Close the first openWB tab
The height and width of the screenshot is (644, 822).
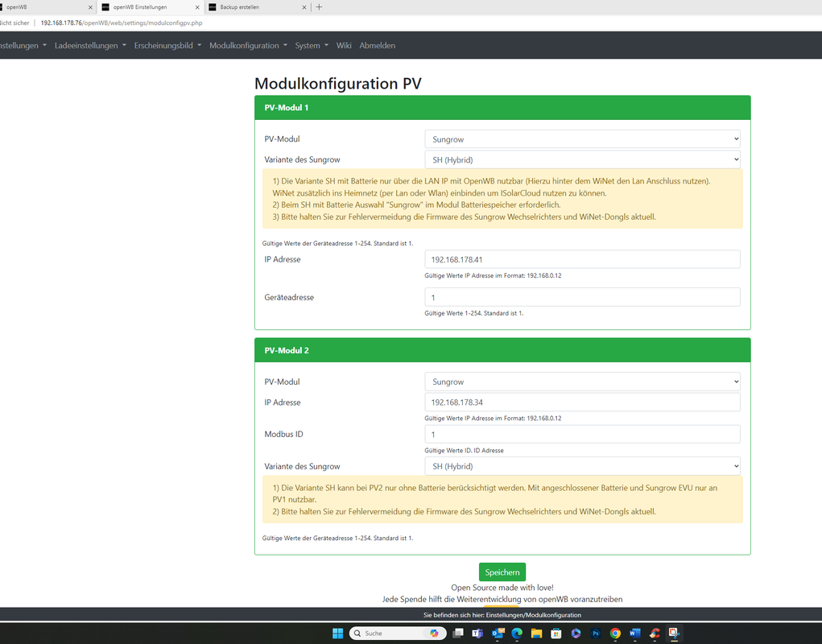tap(90, 7)
